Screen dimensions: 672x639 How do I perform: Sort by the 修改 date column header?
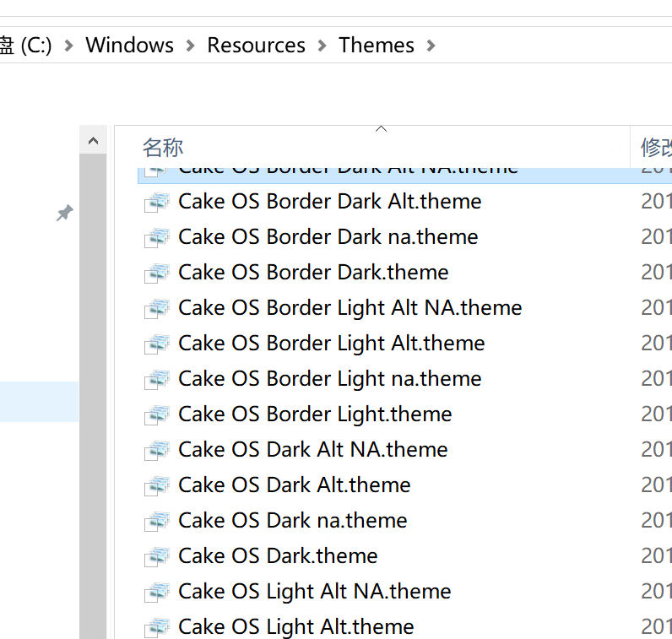[655, 148]
